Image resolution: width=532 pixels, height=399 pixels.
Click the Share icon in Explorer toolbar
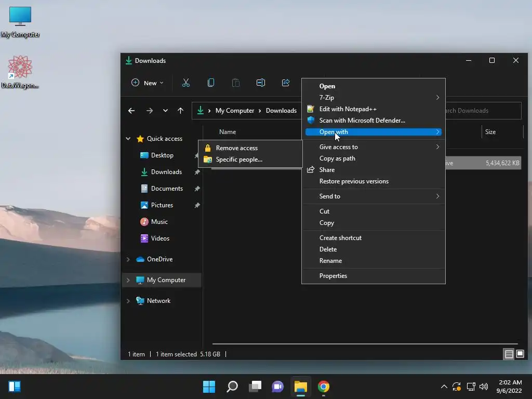coord(286,83)
